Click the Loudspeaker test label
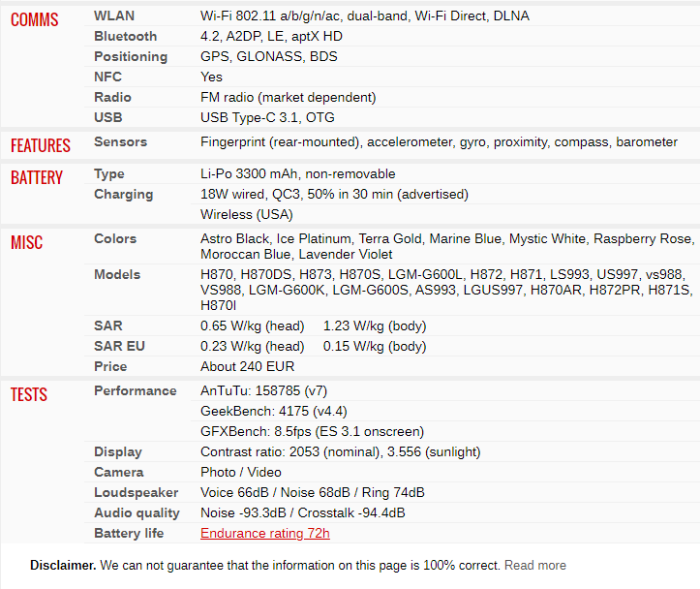This screenshot has width=700, height=589. (137, 492)
